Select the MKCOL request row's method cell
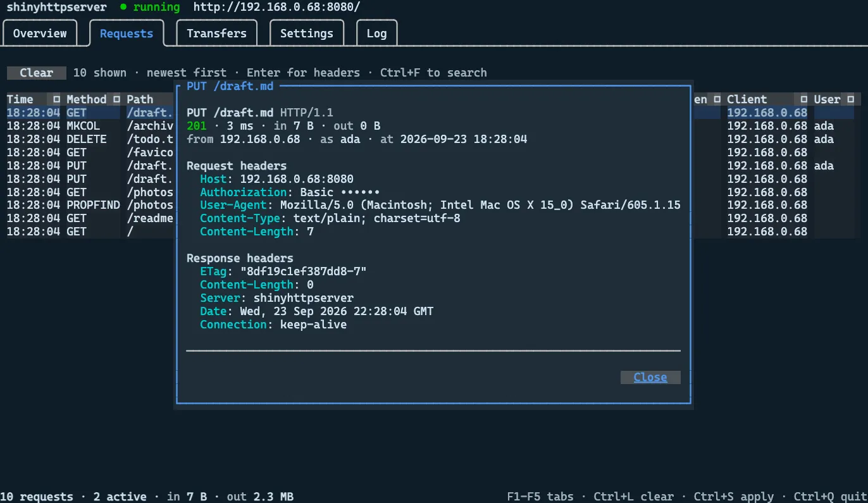 84,126
